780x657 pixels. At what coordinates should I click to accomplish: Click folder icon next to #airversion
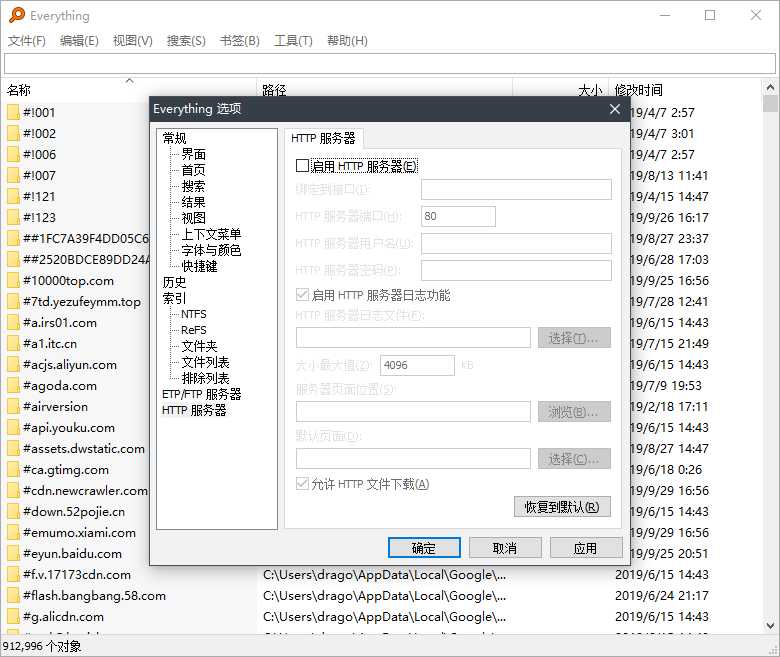13,406
